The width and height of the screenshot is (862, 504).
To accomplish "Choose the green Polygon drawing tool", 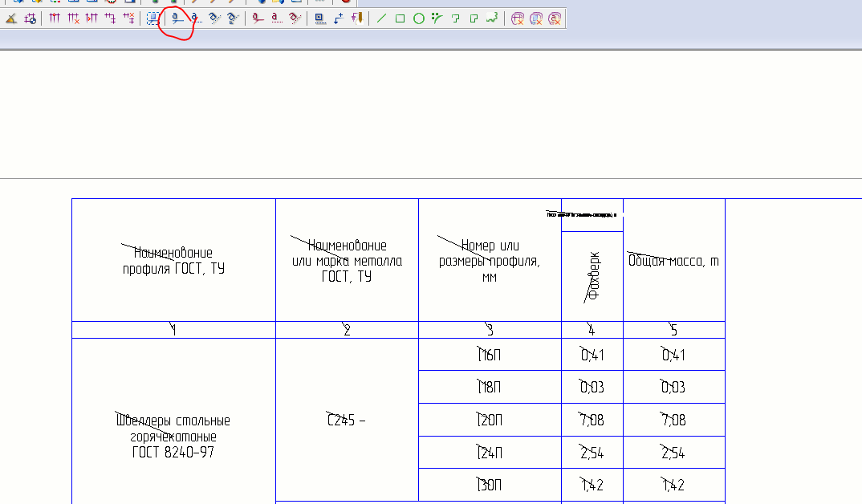I will [x=474, y=18].
